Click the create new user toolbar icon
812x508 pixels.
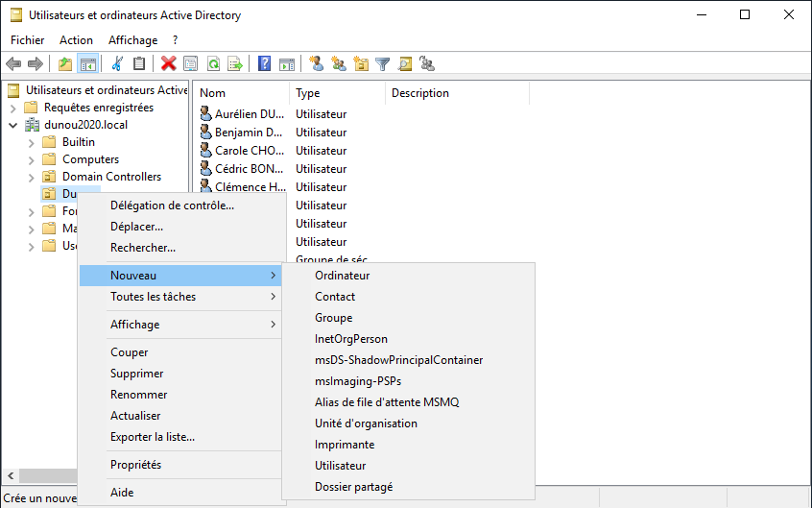[316, 64]
